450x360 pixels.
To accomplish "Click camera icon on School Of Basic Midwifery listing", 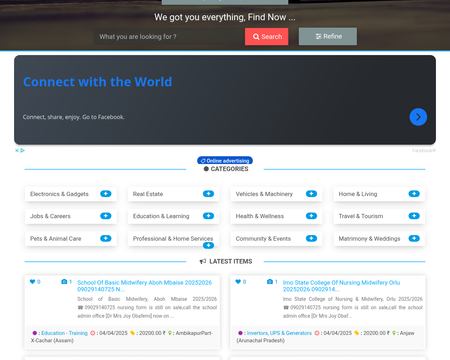I will [x=64, y=282].
